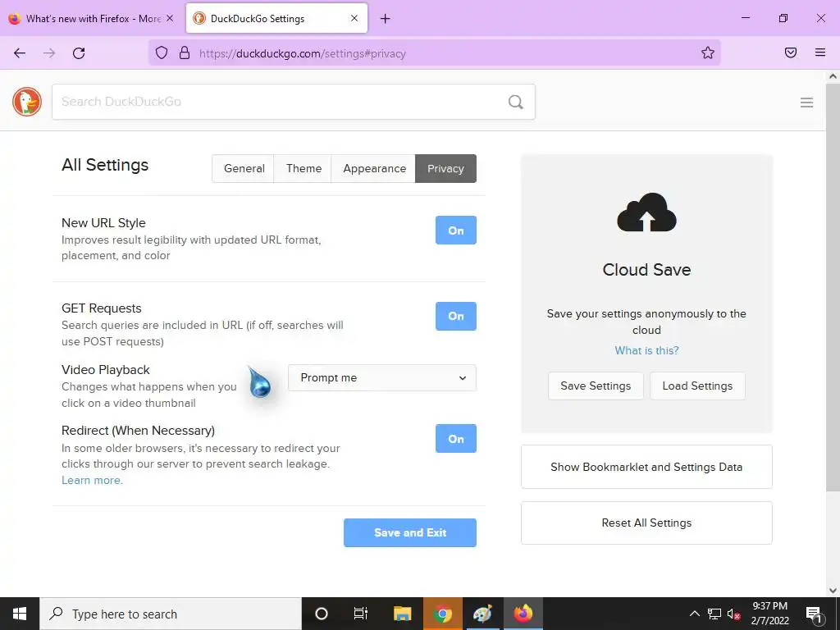840x630 pixels.
Task: Click Reset All Settings button
Action: click(646, 523)
